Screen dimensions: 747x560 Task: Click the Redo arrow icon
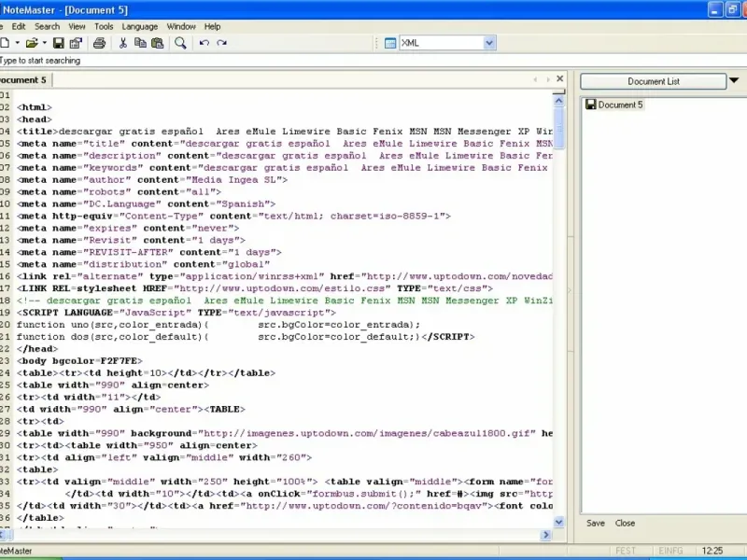221,43
